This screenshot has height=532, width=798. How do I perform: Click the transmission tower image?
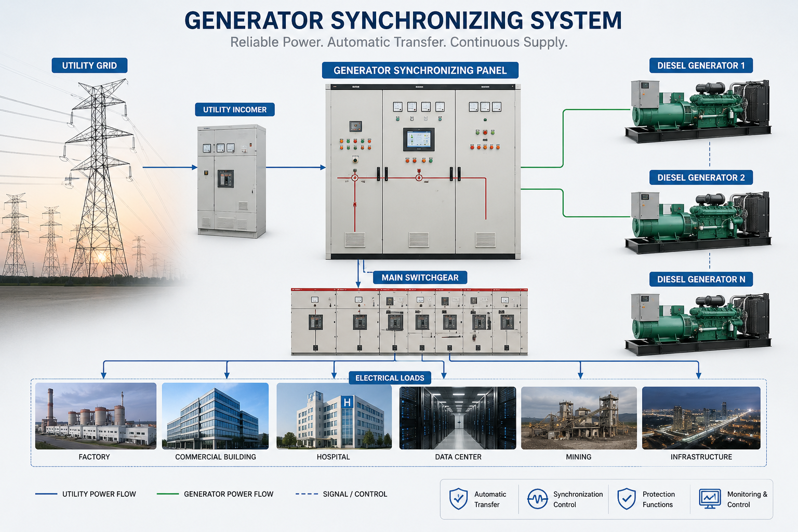pyautogui.click(x=99, y=178)
